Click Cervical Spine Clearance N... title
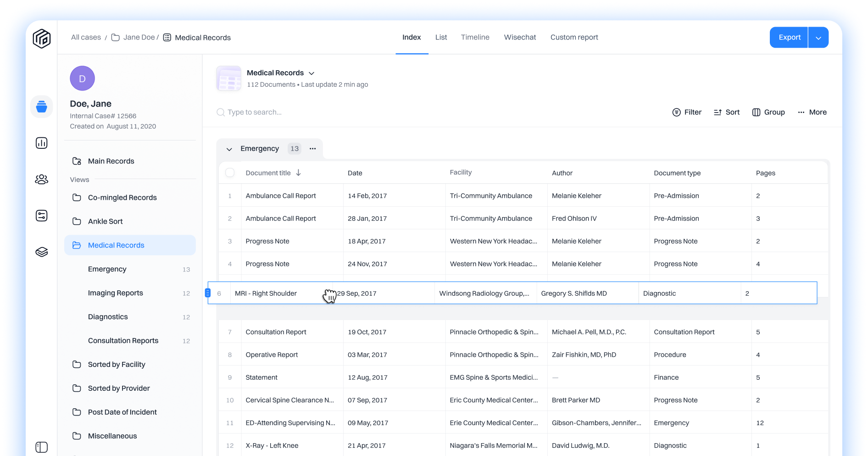Viewport: 868px width, 456px height. (290, 400)
